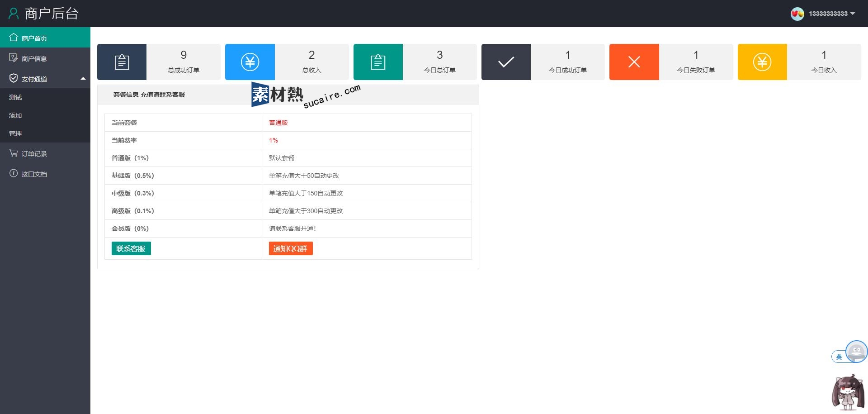Image resolution: width=868 pixels, height=414 pixels.
Task: Select the 测试 submenu entry
Action: [45, 97]
